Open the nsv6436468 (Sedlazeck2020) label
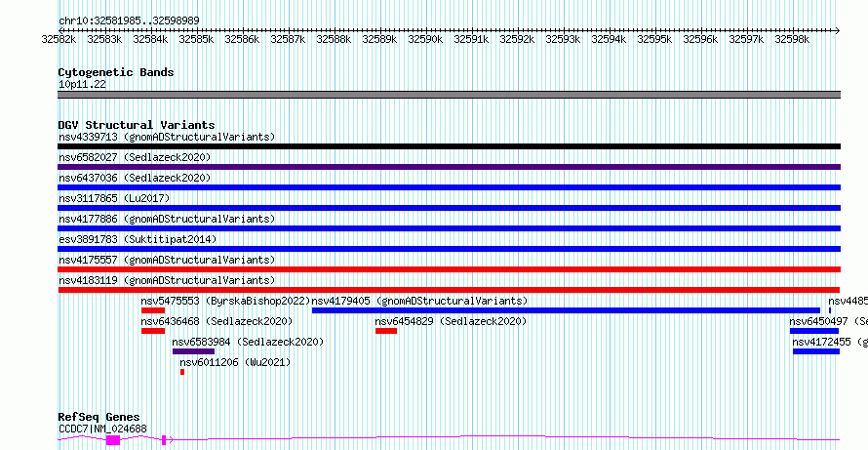 217,321
